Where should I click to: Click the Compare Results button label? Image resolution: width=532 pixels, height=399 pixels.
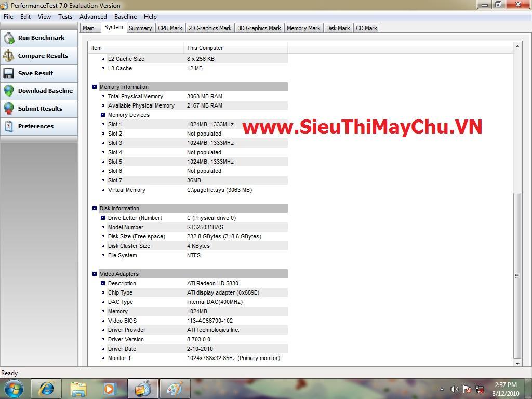tap(43, 56)
